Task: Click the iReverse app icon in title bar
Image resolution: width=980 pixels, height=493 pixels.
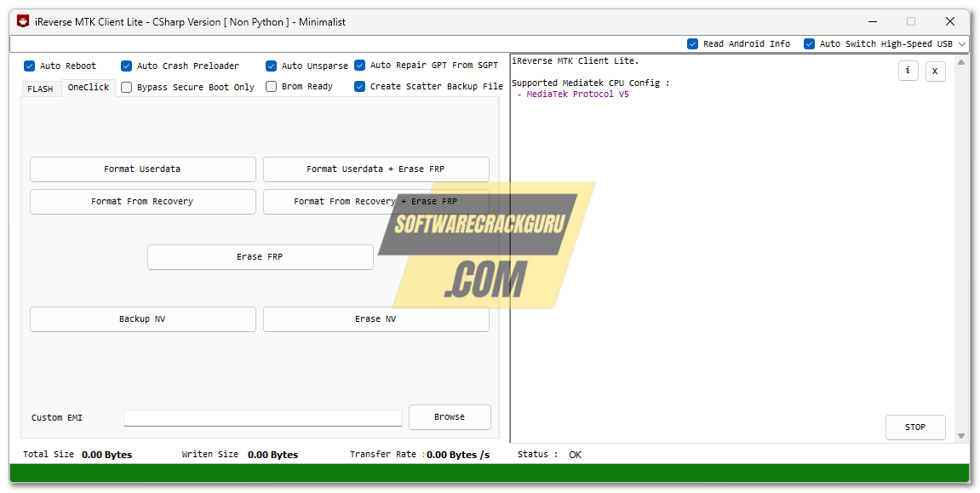Action: tap(24, 21)
